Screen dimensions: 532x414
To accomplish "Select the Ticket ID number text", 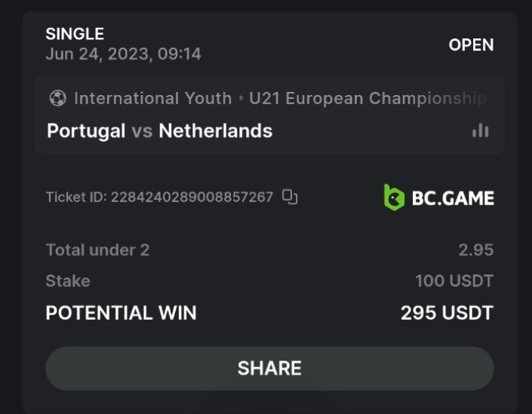I will point(192,198).
